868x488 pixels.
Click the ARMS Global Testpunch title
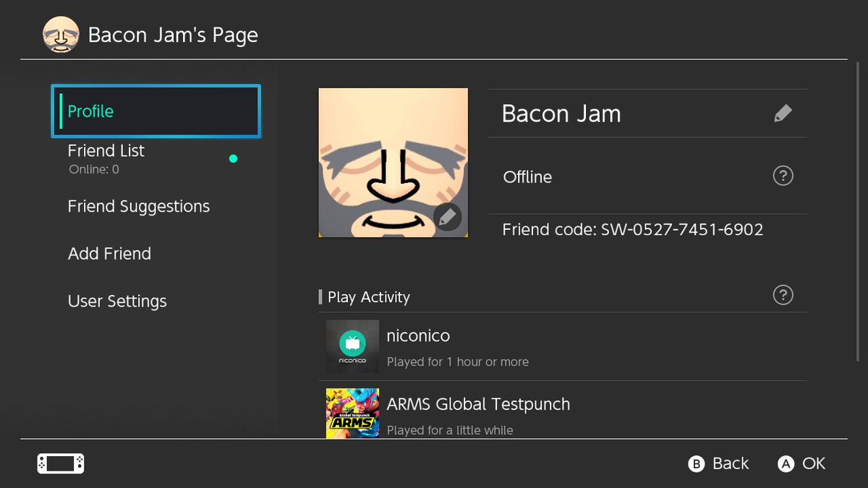pyautogui.click(x=478, y=404)
